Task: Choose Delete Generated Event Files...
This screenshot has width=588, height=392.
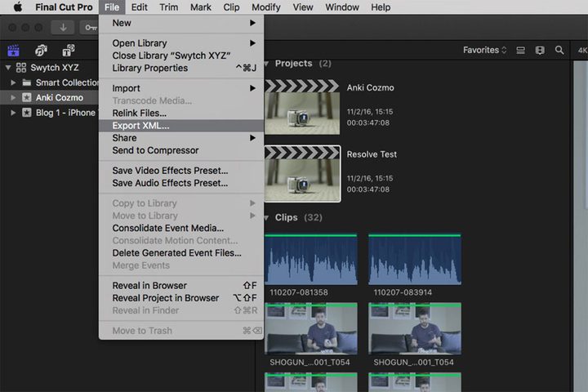Action: pos(181,253)
